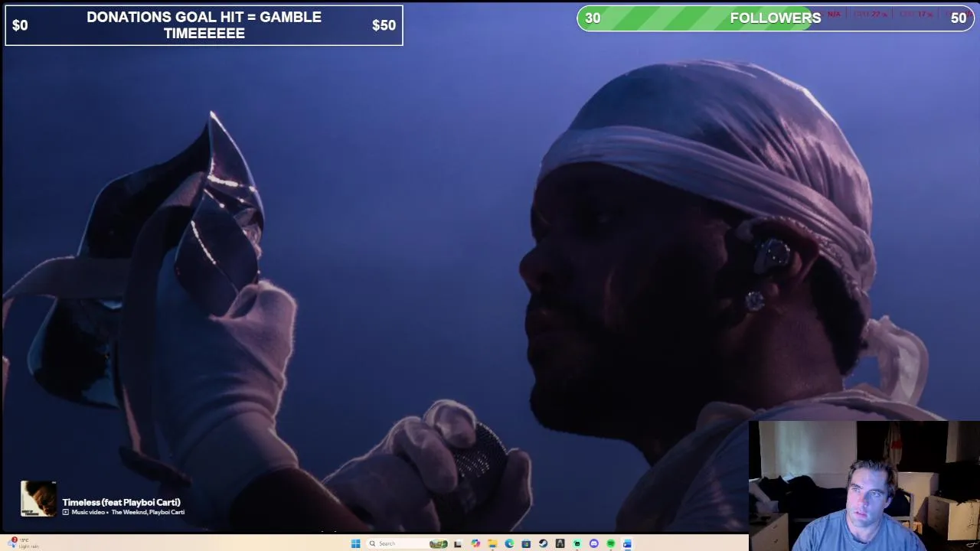The height and width of the screenshot is (551, 980).
Task: Click the Timeless album cover thumbnail
Action: (38, 499)
